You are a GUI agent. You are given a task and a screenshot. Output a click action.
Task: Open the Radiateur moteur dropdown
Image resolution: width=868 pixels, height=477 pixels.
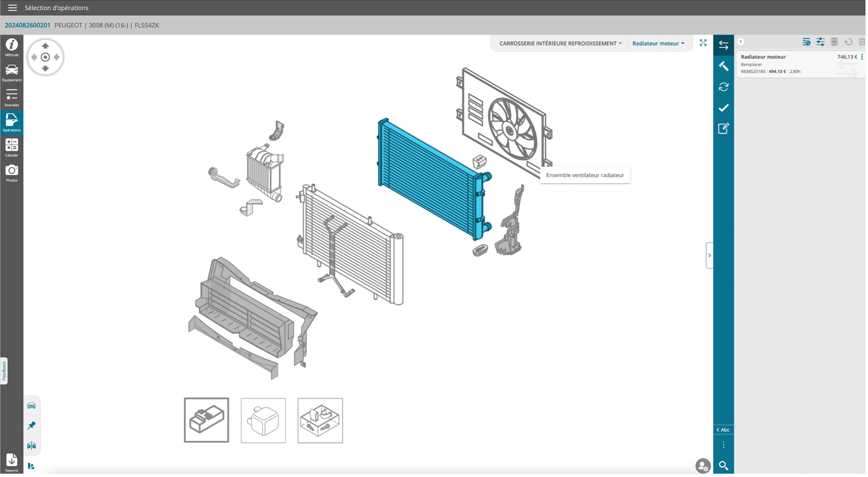coord(658,43)
